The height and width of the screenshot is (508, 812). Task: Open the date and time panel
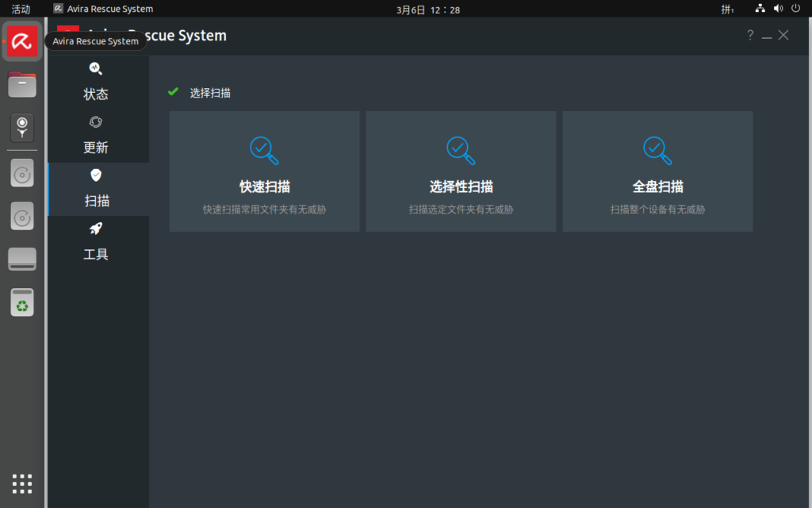point(428,10)
